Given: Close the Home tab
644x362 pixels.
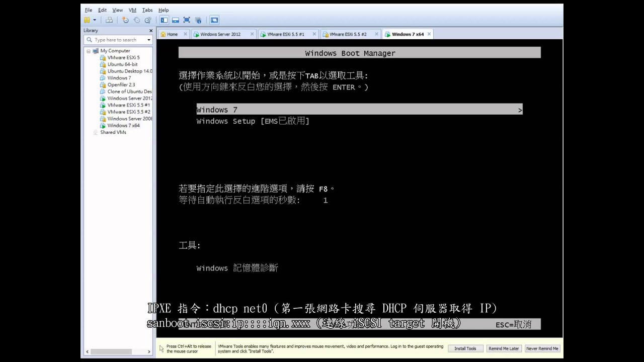Looking at the screenshot, I should pos(185,34).
